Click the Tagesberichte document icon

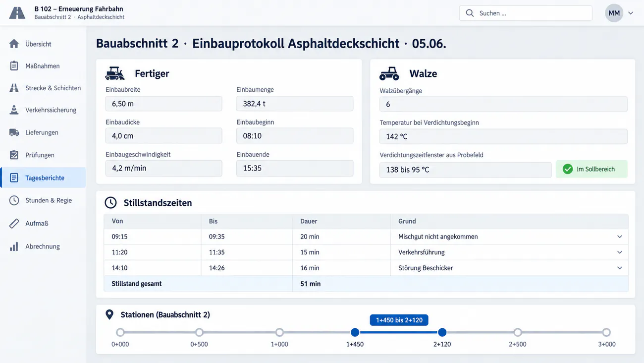click(14, 178)
